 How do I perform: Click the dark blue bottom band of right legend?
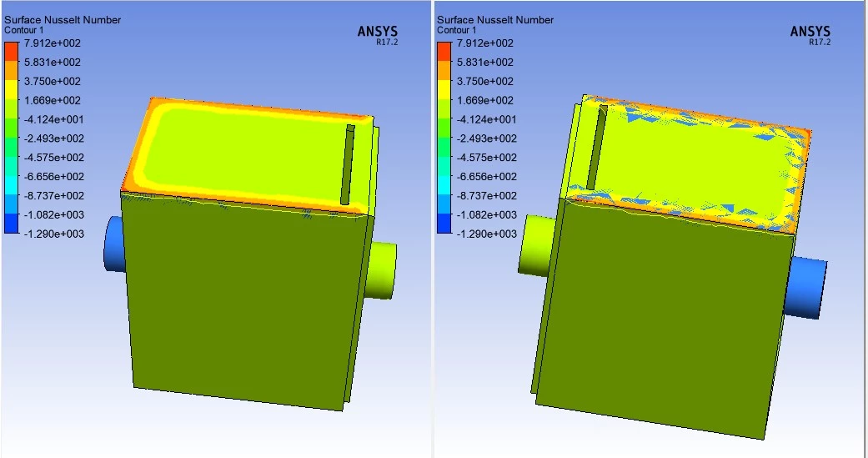[444, 224]
